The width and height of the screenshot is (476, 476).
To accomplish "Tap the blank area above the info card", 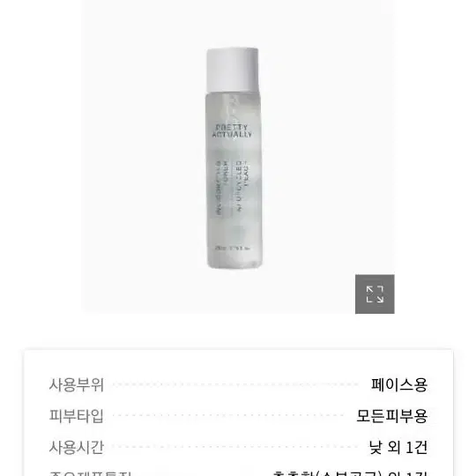I will pyautogui.click(x=238, y=331).
